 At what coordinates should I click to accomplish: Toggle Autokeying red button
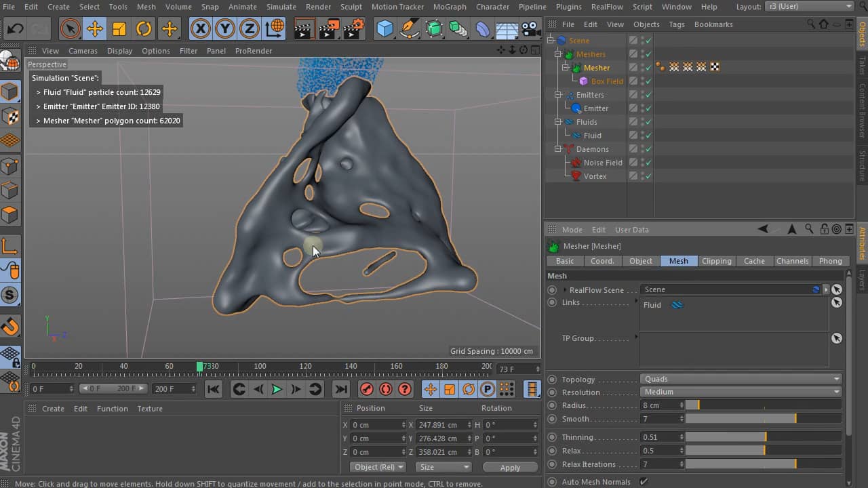385,389
